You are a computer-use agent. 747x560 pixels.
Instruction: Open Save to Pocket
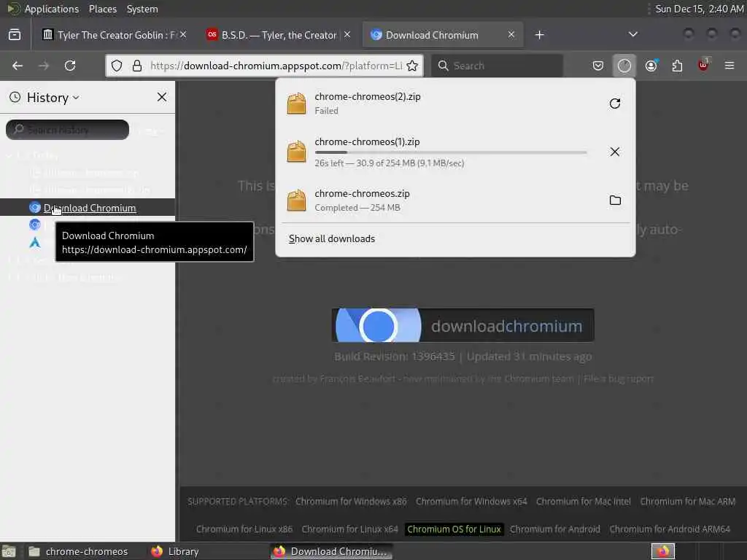tap(598, 66)
